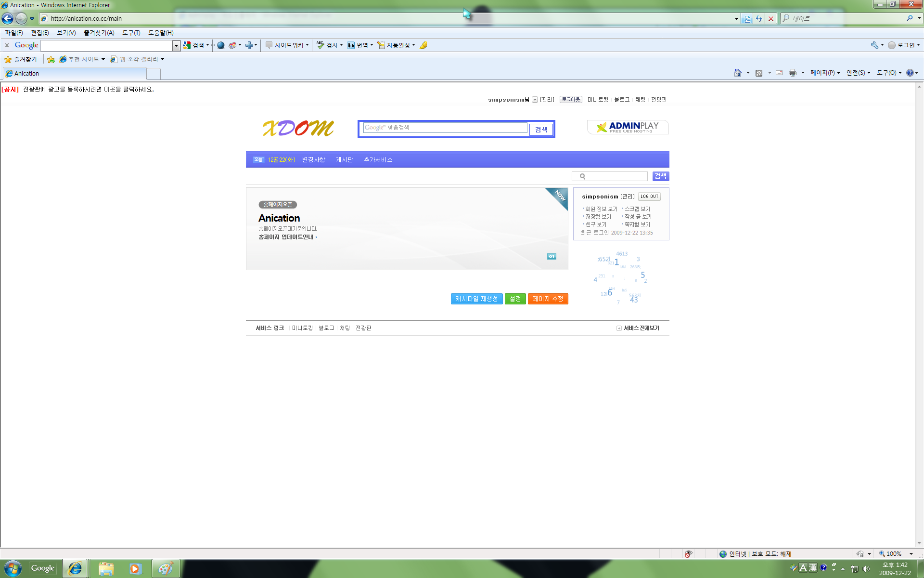Click the Add to Favorites Bar star icon
This screenshot has width=924, height=578.
coord(51,59)
